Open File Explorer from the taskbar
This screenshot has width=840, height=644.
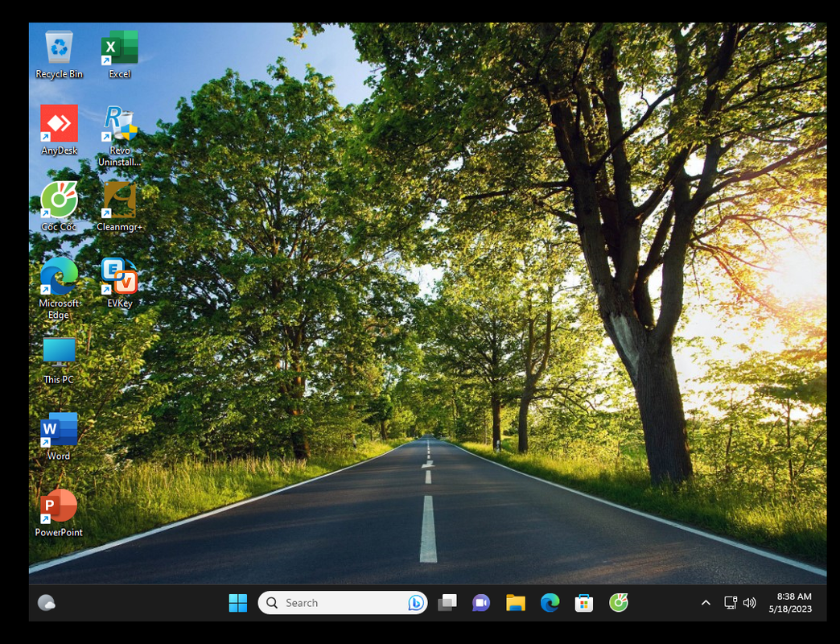coord(516,603)
